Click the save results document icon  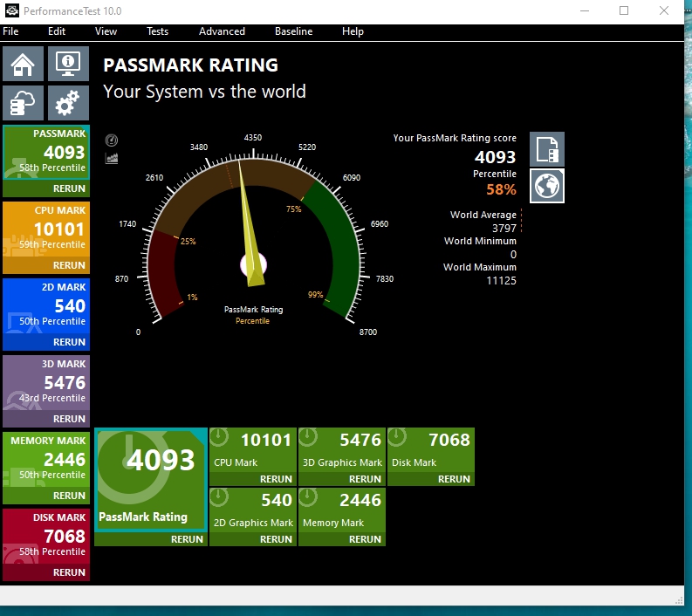pyautogui.click(x=547, y=149)
